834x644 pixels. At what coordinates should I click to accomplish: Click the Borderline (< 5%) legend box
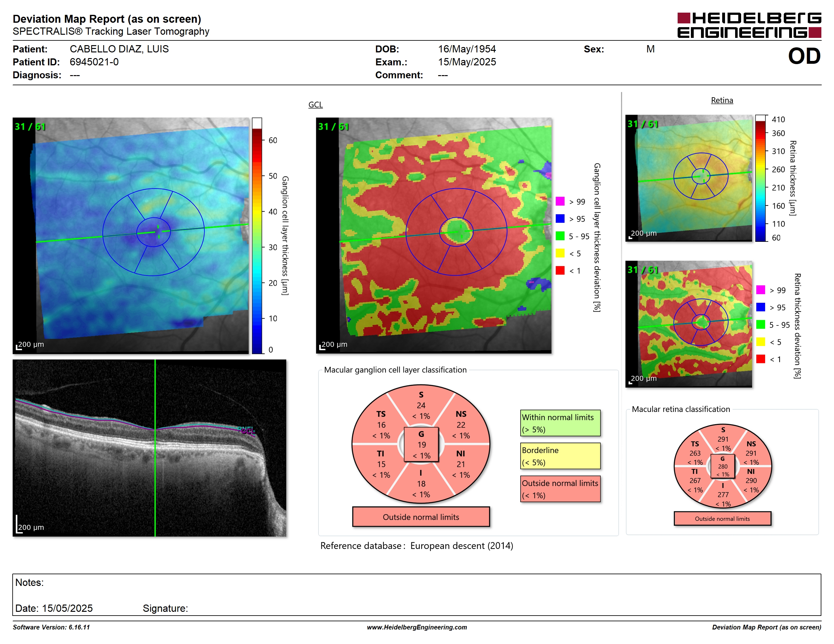point(560,456)
